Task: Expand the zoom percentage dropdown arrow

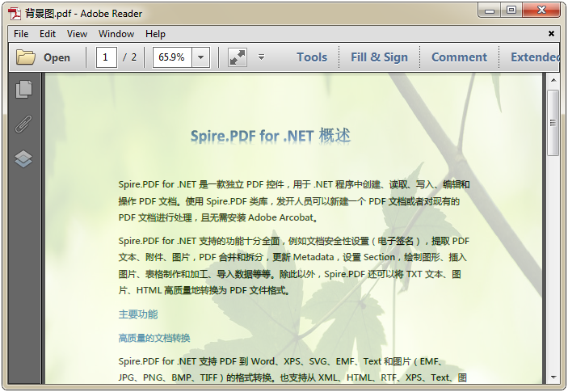Action: (x=200, y=57)
